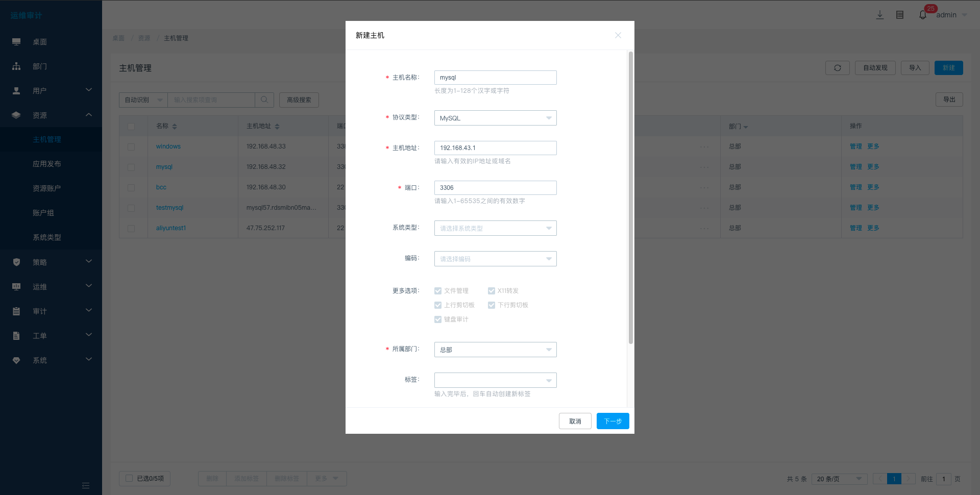The width and height of the screenshot is (980, 495).
Task: Click the 高级搜索 button
Action: (299, 100)
